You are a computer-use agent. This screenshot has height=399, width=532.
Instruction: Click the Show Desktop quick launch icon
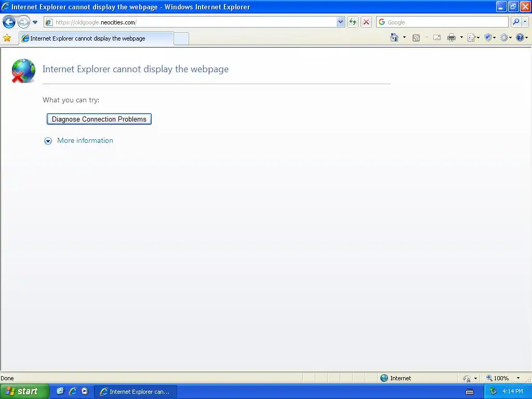click(60, 391)
